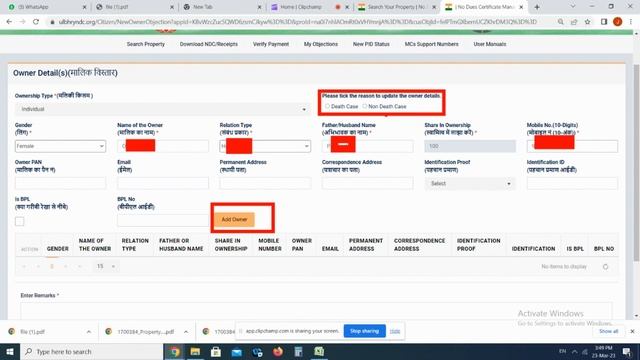
Task: Expand file (1).pdf download options
Action: [x=89, y=332]
